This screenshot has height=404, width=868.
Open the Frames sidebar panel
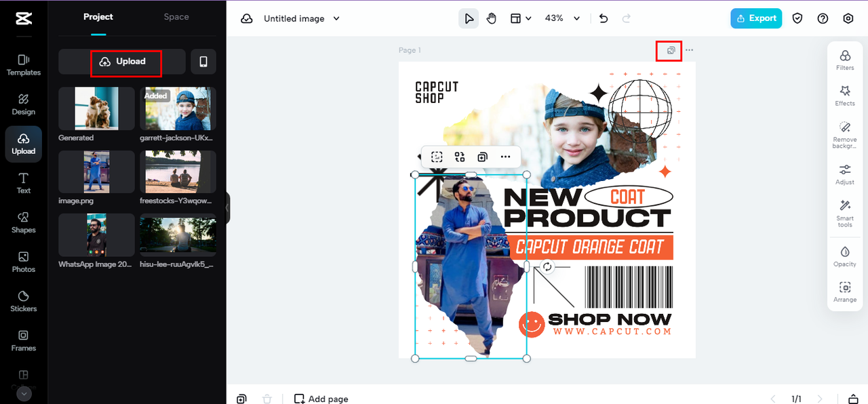[24, 340]
